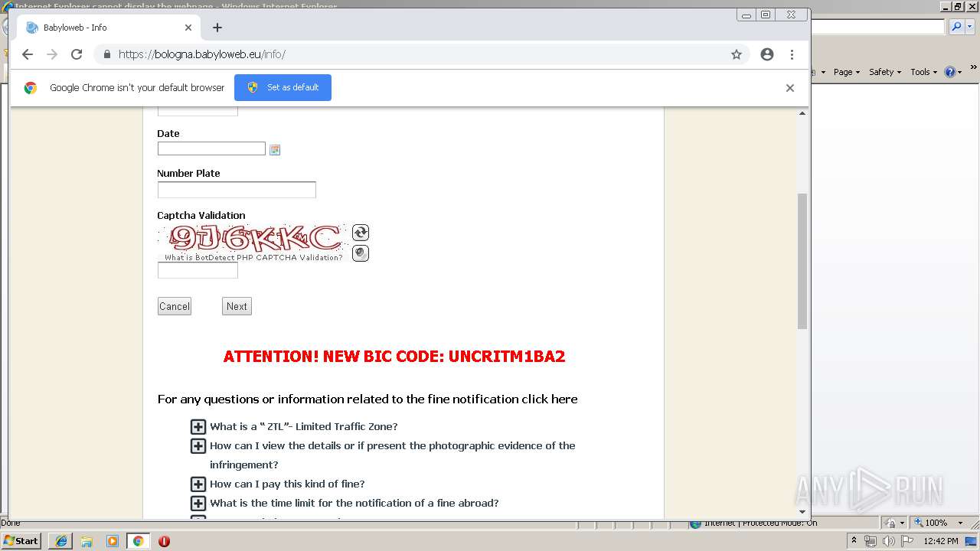
Task: Open the BotDetect PHP CAPTCHA link
Action: pyautogui.click(x=253, y=258)
